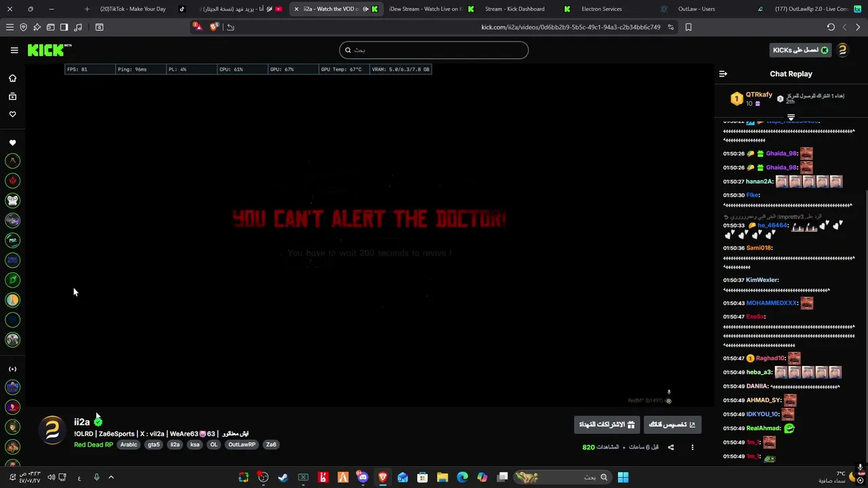This screenshot has width=868, height=488.
Task: Open Windows Start button
Action: [623, 477]
